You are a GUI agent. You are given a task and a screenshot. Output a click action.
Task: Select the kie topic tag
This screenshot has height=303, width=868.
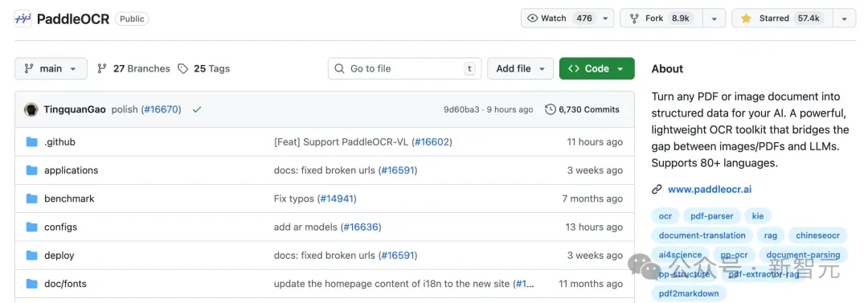758,216
